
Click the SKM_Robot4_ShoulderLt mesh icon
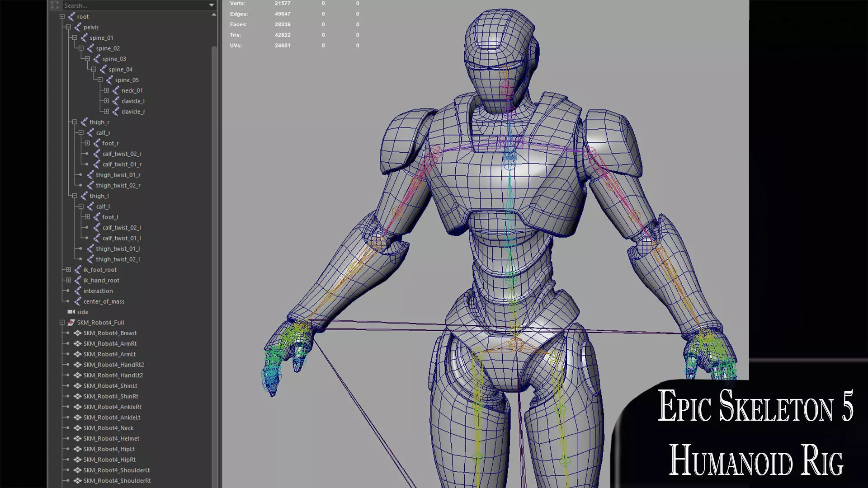pyautogui.click(x=77, y=470)
